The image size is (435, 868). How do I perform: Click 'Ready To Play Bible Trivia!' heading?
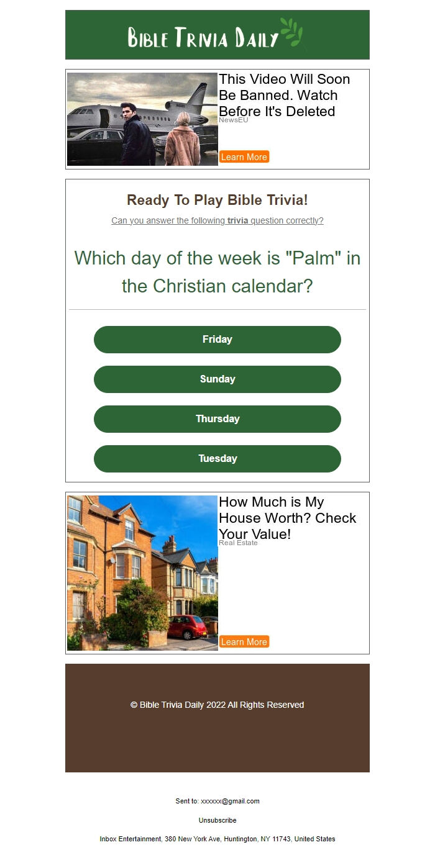[217, 200]
